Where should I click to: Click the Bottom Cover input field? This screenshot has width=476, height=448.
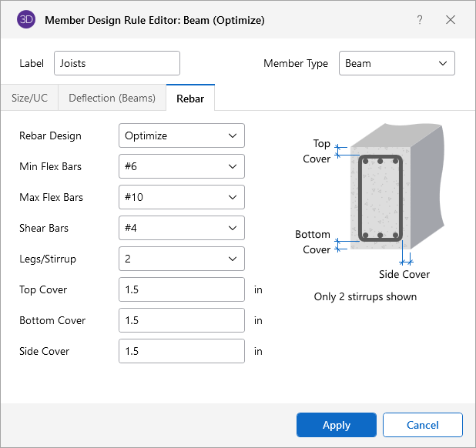[x=182, y=320]
